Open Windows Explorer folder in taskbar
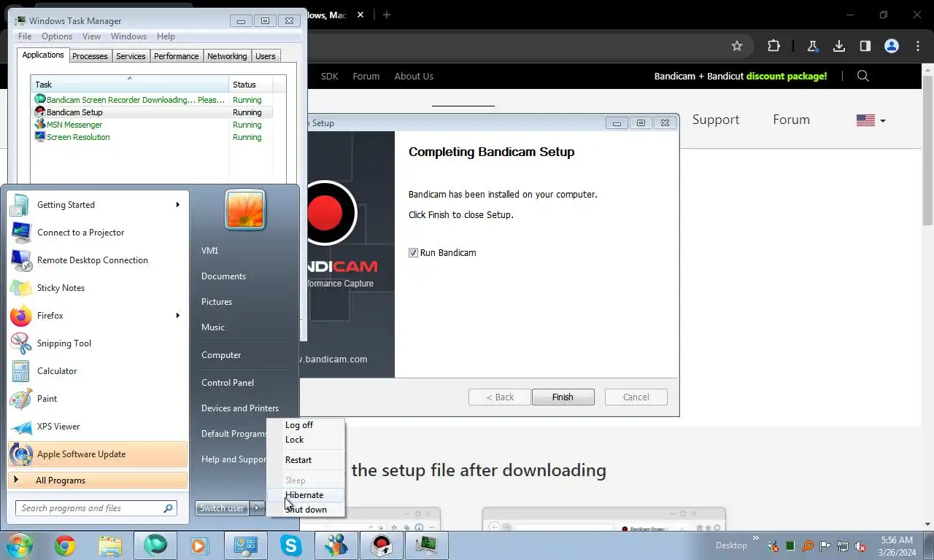The height and width of the screenshot is (560, 934). (x=110, y=545)
